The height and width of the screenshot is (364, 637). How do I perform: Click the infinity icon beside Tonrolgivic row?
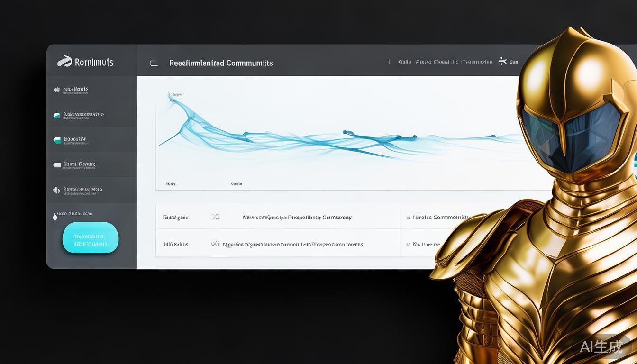point(215,216)
